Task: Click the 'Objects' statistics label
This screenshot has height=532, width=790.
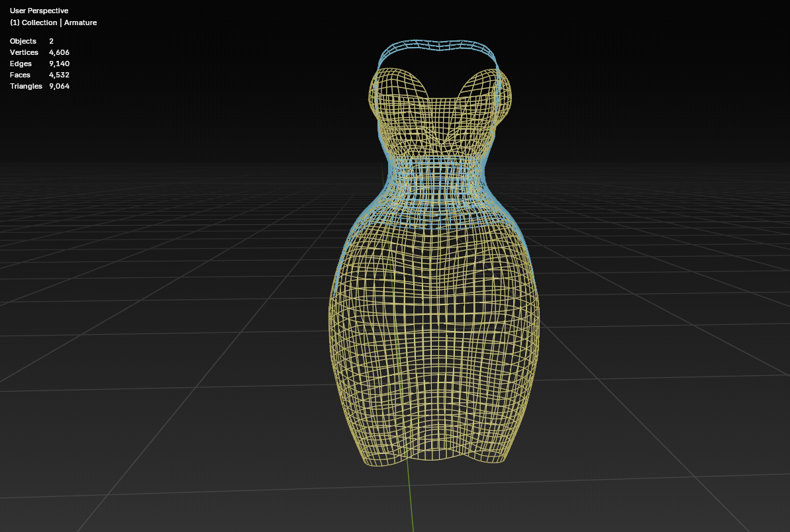Action: click(23, 41)
